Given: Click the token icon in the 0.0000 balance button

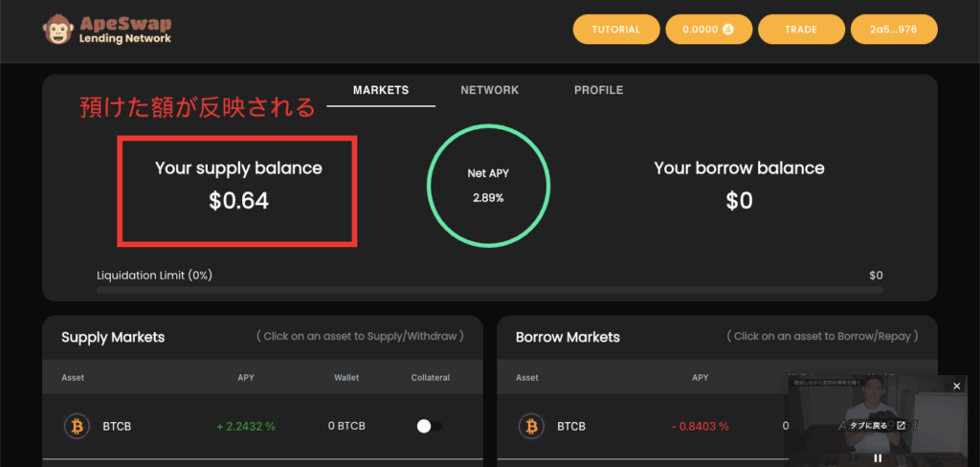Looking at the screenshot, I should [x=726, y=30].
